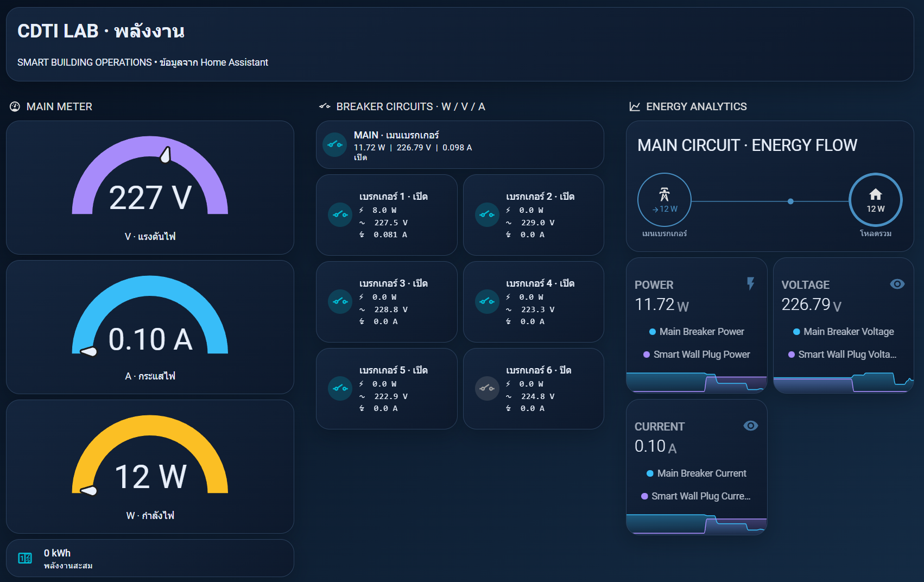Select the Main Breaker Power legend entry
Screen dimensions: 924x582
point(697,332)
